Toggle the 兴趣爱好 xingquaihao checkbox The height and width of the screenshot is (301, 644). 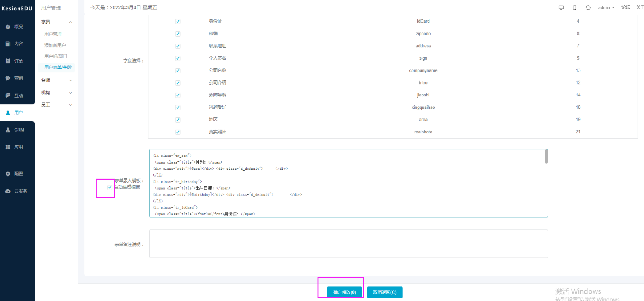pos(178,108)
